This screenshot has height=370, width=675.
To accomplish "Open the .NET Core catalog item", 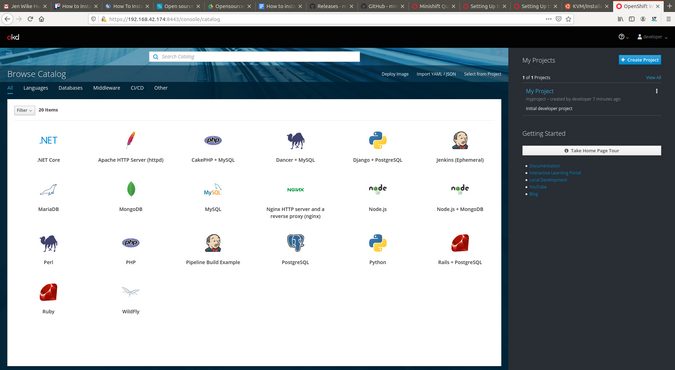I will [48, 140].
